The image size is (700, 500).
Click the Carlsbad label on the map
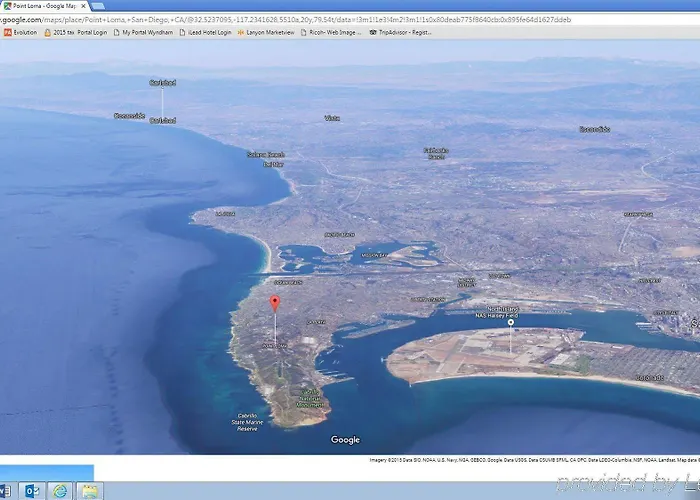coord(162,82)
